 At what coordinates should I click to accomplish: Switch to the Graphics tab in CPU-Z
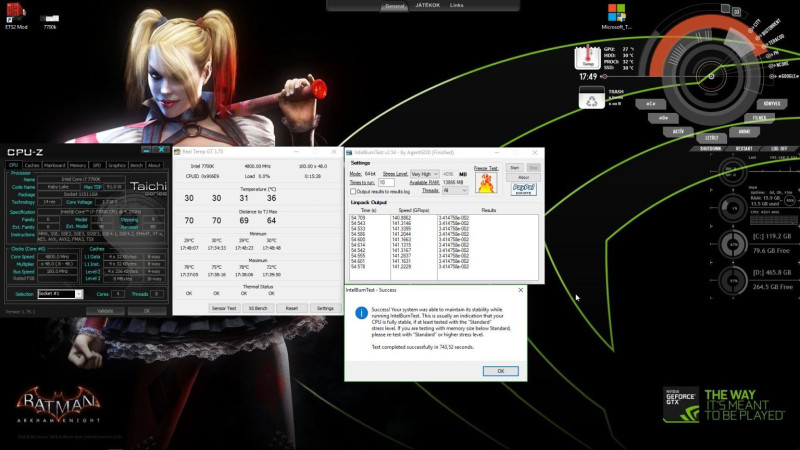[x=116, y=165]
